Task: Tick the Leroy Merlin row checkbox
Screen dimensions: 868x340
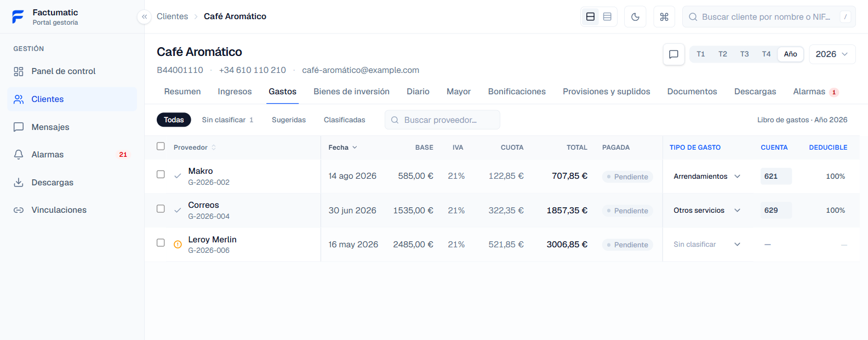Action: pos(161,242)
